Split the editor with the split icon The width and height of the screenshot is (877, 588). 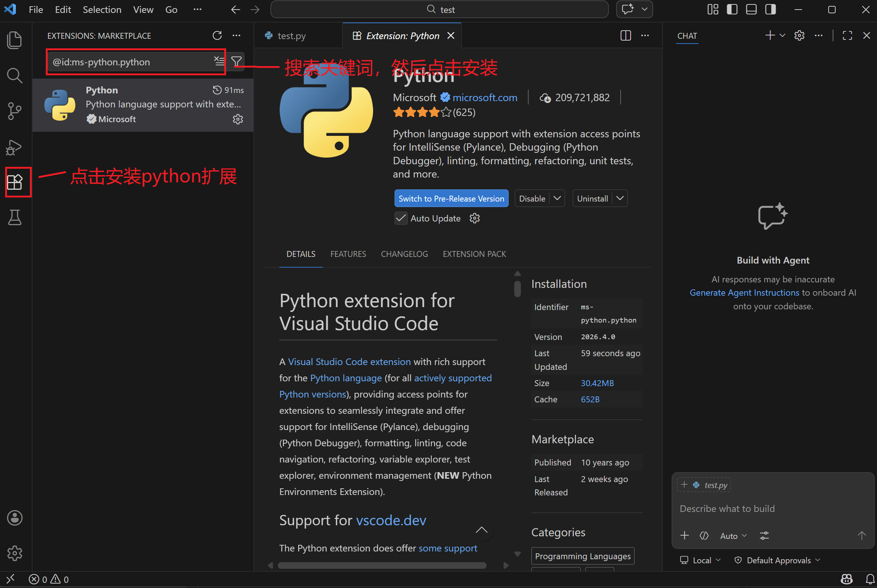click(625, 36)
